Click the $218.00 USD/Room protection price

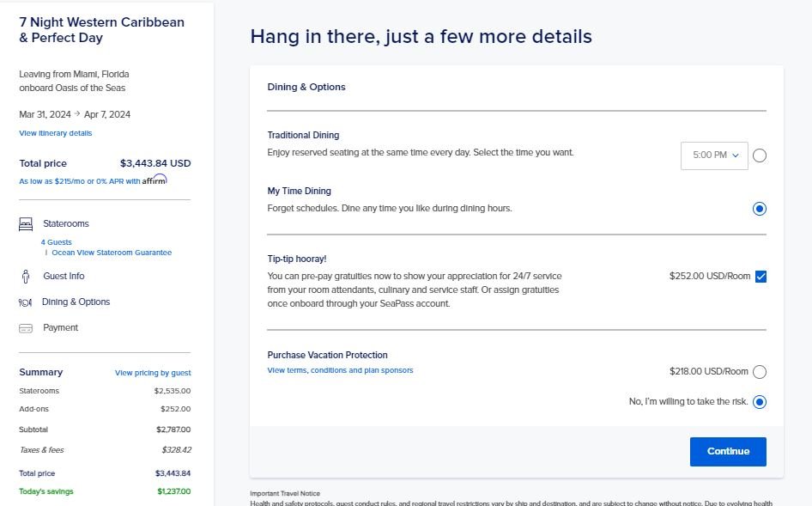(708, 372)
